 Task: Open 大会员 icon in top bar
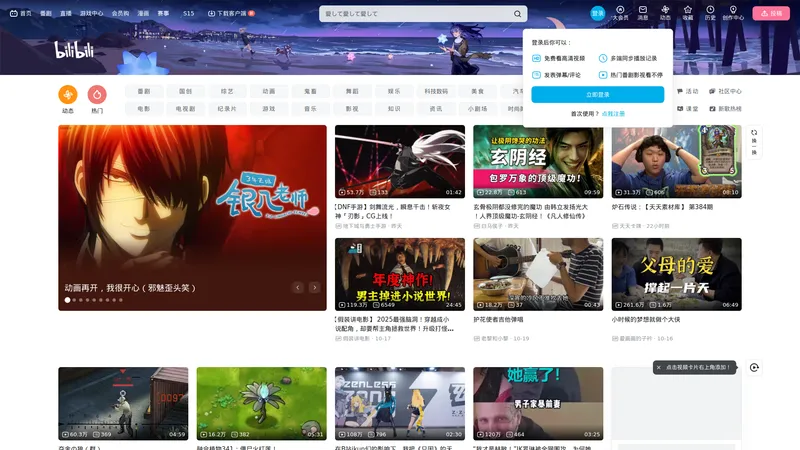(620, 13)
